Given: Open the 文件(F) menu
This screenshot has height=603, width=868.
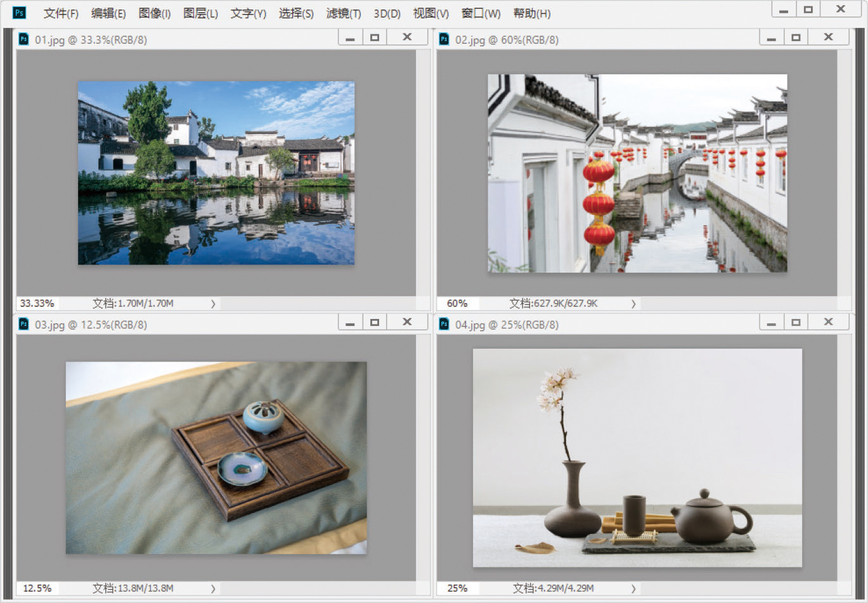Looking at the screenshot, I should 61,13.
